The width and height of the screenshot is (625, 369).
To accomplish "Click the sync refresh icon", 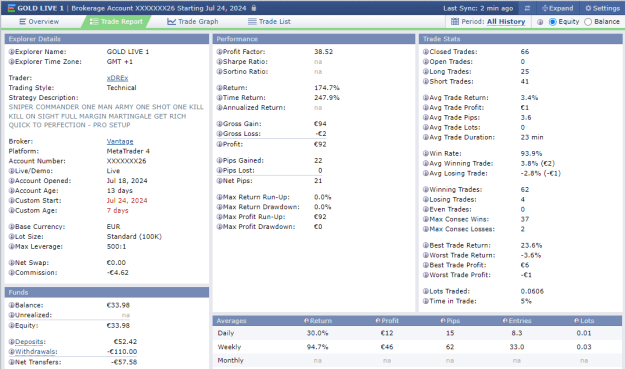I will [x=527, y=8].
